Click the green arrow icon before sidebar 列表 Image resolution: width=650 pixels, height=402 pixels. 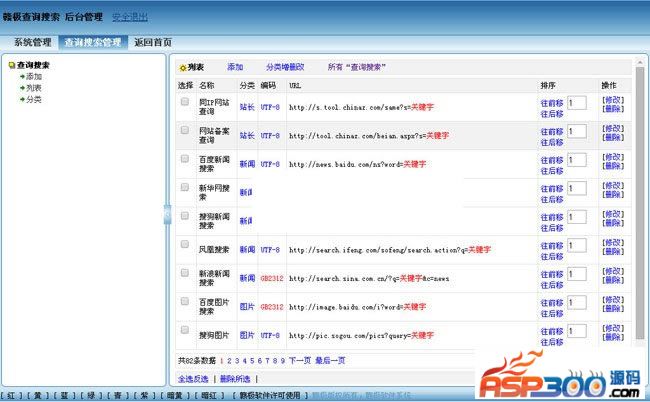click(22, 88)
